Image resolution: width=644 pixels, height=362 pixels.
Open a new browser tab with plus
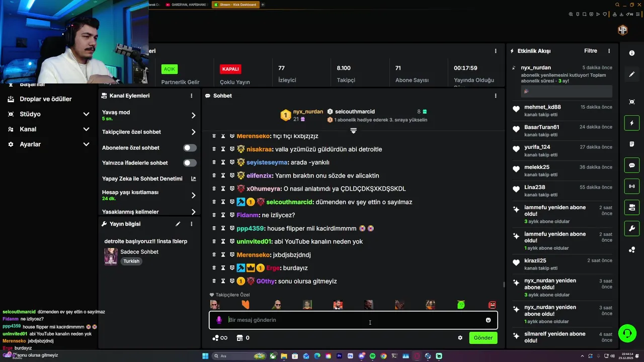point(263,5)
